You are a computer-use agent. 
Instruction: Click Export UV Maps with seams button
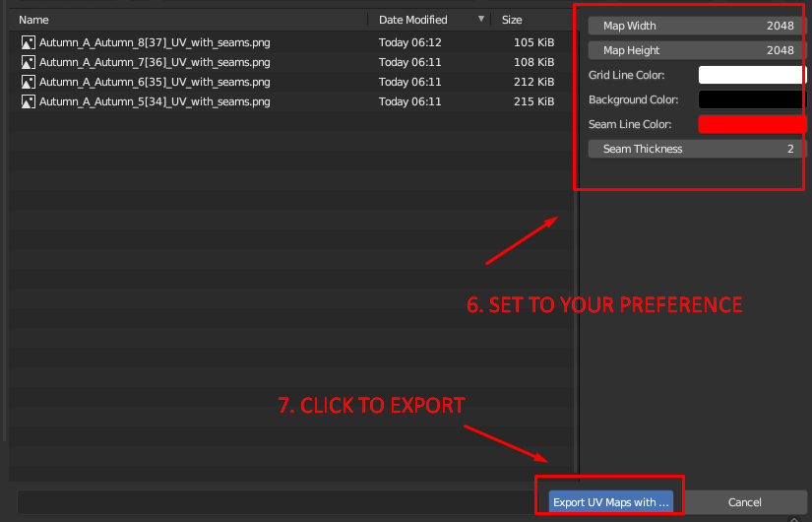[x=611, y=502]
